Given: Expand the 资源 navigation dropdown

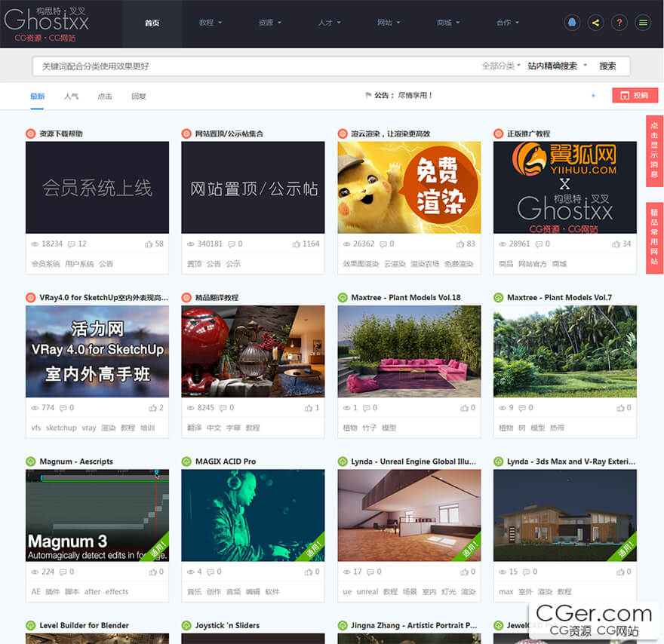Looking at the screenshot, I should [270, 23].
